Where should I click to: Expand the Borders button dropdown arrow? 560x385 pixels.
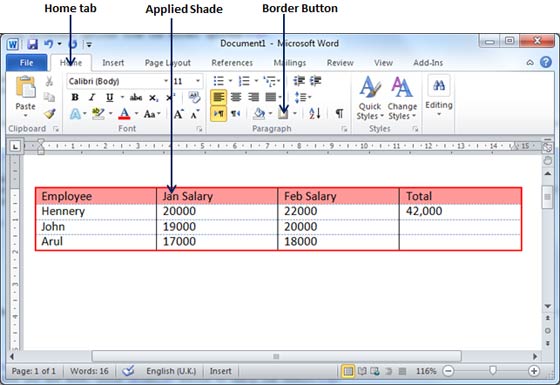coord(295,114)
